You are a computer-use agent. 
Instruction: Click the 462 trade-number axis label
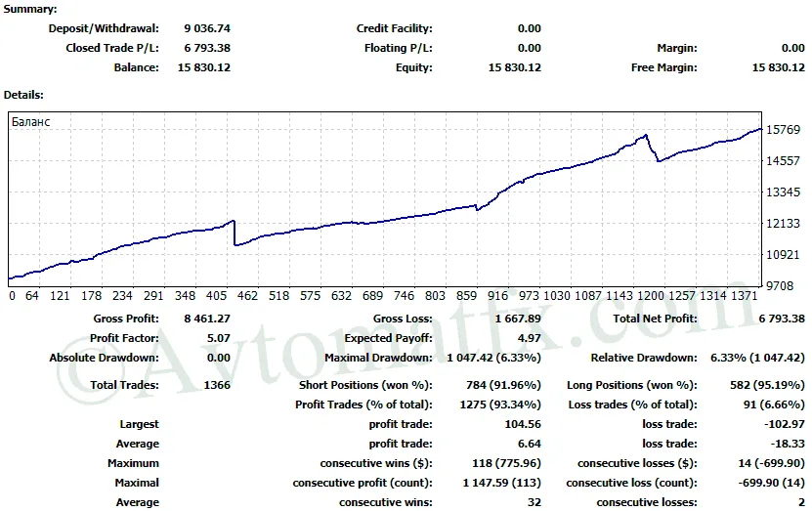click(x=247, y=296)
